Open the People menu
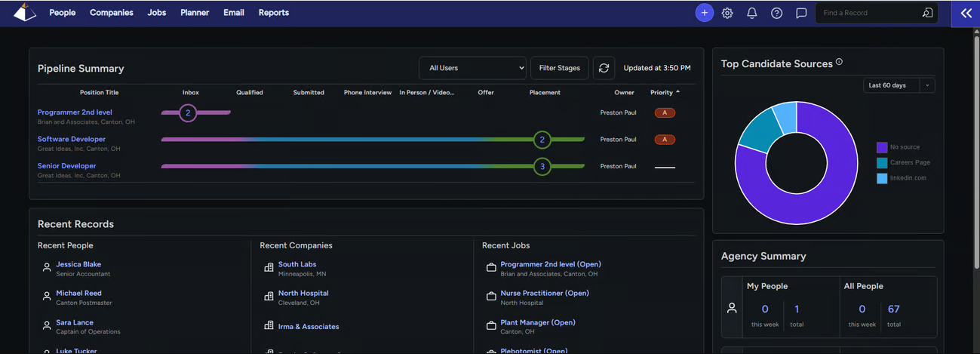980x354 pixels. tap(63, 13)
